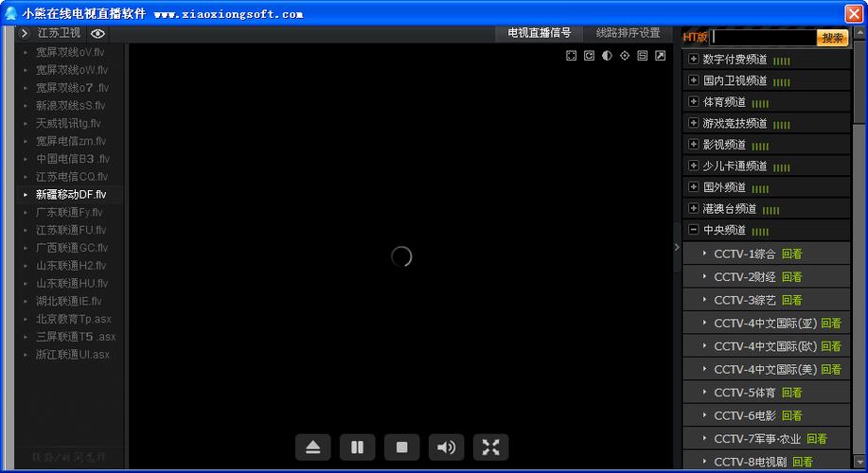The image size is (868, 473).
Task: Click the channel search input field
Action: 763,38
